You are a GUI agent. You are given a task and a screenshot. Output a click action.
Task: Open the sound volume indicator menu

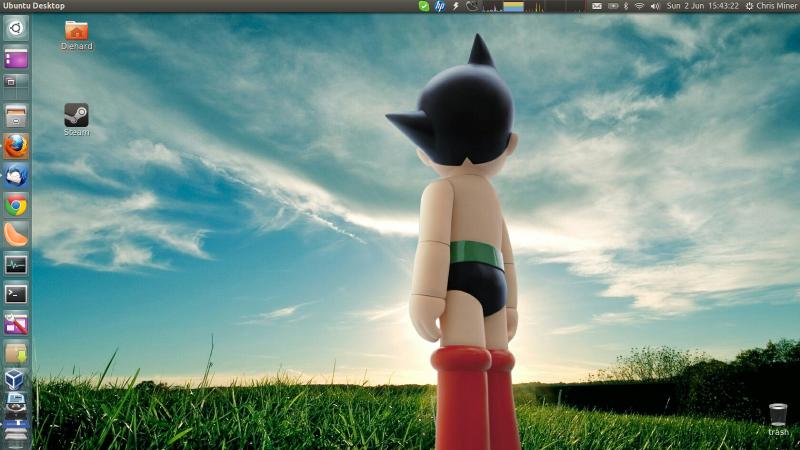point(655,6)
